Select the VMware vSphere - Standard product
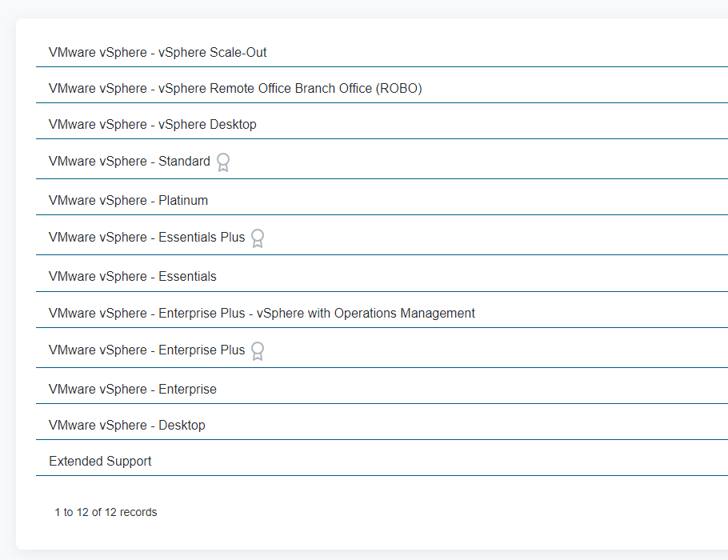Image resolution: width=728 pixels, height=560 pixels. coord(130,161)
